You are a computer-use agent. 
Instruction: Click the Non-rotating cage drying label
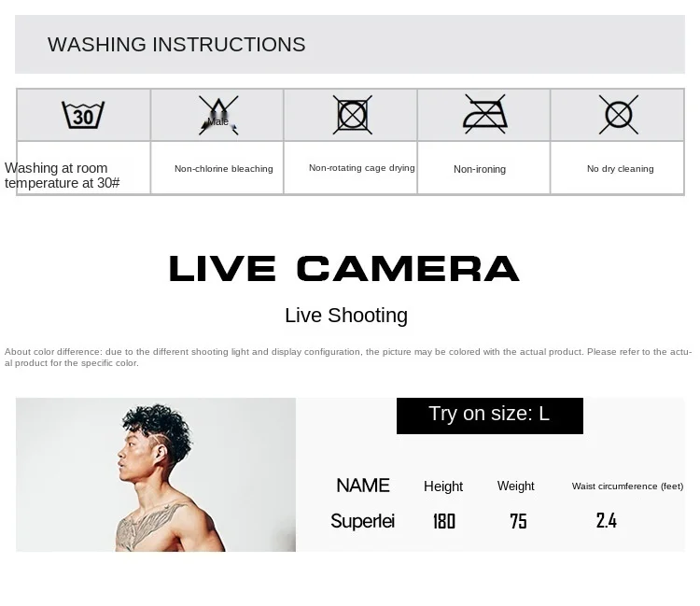coord(361,168)
